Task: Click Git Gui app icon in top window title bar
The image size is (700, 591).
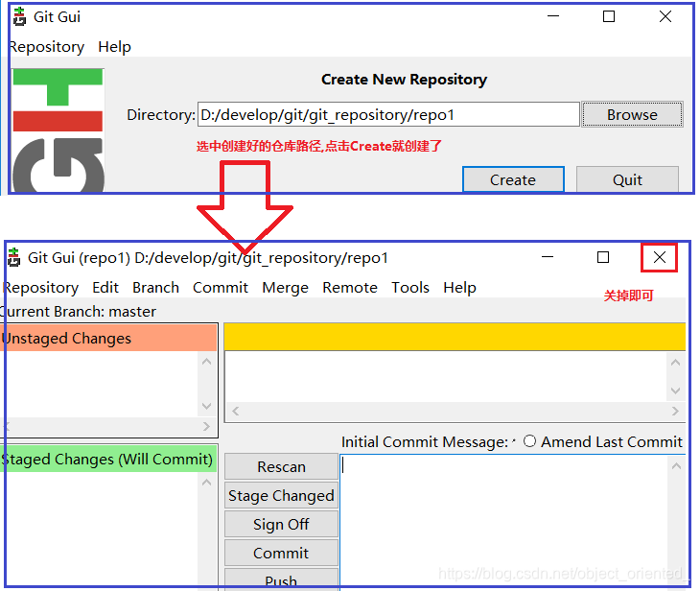Action: pos(19,16)
